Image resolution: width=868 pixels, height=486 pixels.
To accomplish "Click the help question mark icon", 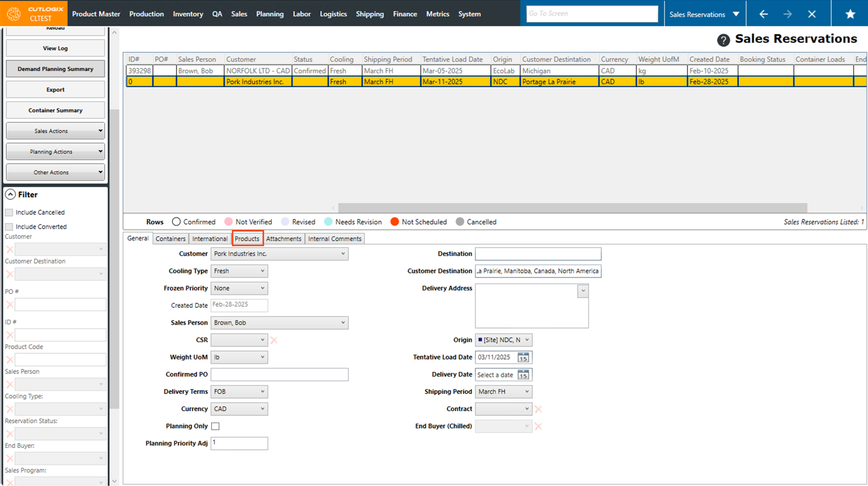I will click(x=723, y=40).
